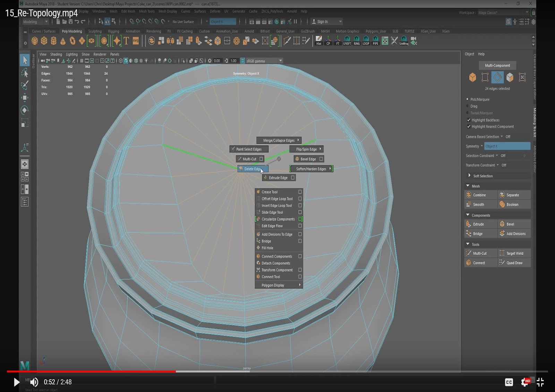Image resolution: width=555 pixels, height=392 pixels.
Task: Enable the Highlight Backfaces checkbox
Action: point(469,120)
